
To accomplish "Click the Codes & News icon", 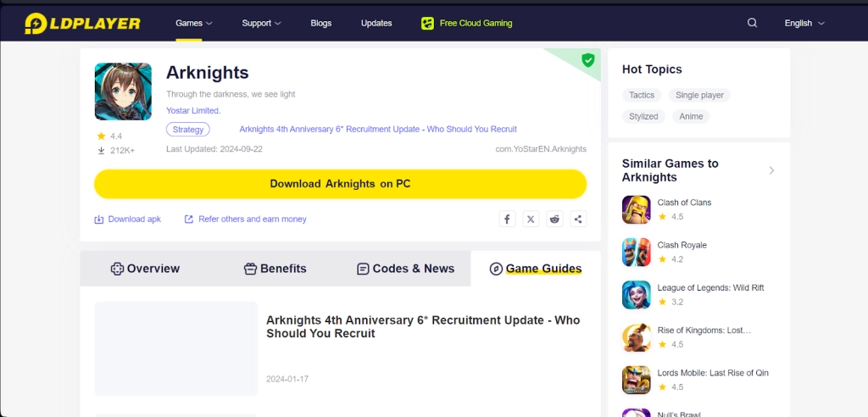I will click(x=363, y=269).
